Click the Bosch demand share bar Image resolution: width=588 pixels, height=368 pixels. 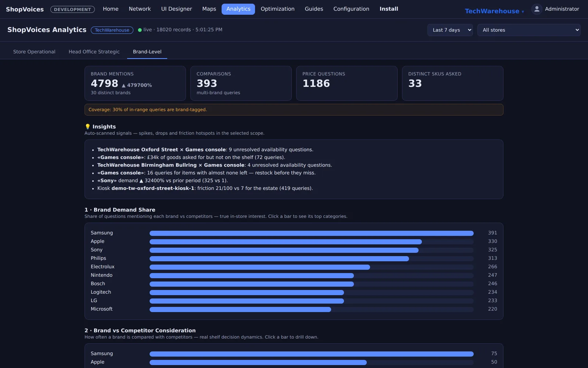[252, 284]
